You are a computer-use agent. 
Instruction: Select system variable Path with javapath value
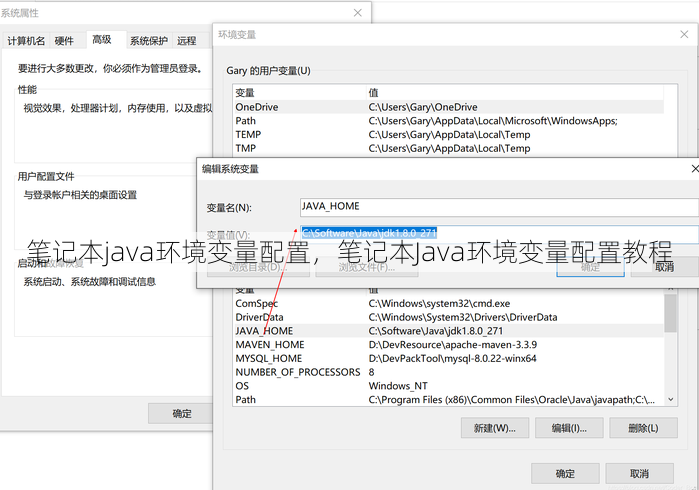click(x=449, y=400)
